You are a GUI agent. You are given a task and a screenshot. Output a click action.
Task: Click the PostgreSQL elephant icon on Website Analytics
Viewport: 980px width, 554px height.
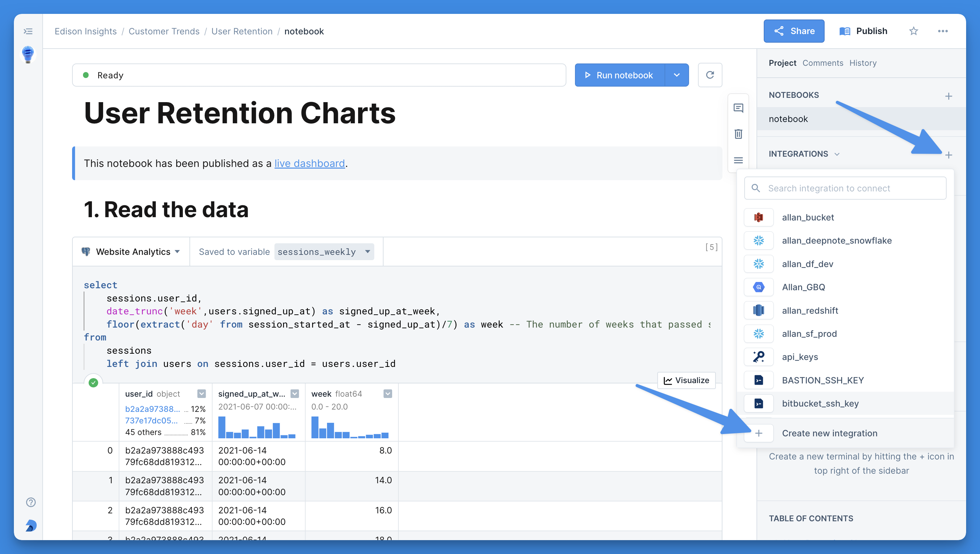(86, 252)
